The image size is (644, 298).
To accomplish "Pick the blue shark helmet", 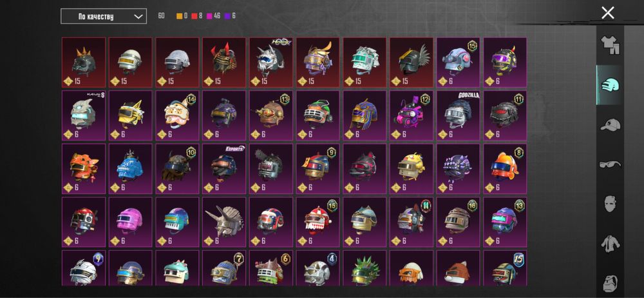I will (130, 168).
